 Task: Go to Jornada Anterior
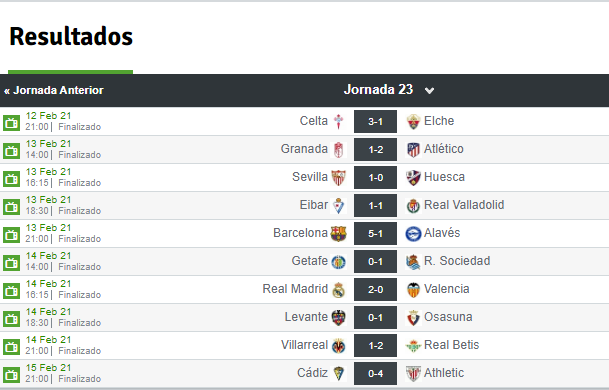click(54, 90)
